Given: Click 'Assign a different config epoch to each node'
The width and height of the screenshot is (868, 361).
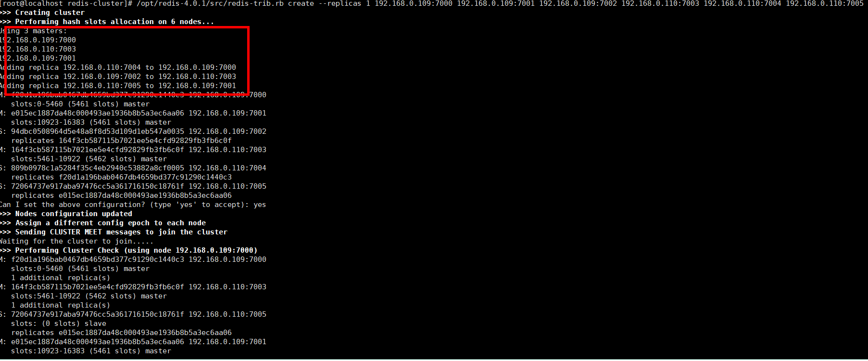Looking at the screenshot, I should coord(111,223).
